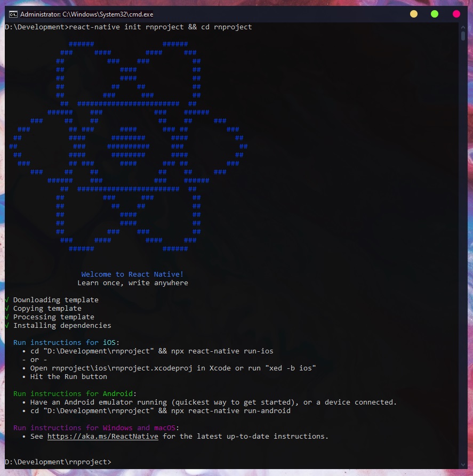Click the scrollbar down arrow
This screenshot has width=473, height=476.
(463, 465)
